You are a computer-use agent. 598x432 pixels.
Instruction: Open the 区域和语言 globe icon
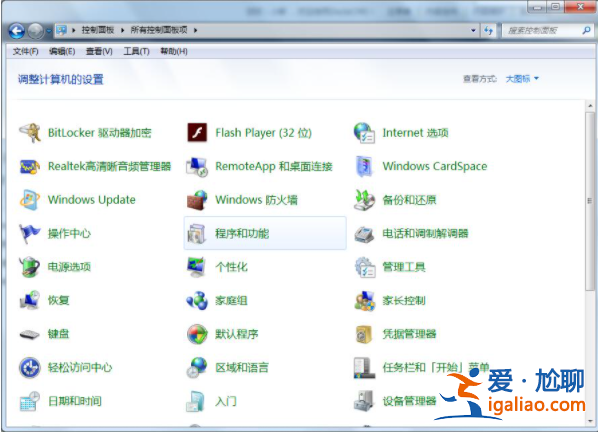(197, 368)
